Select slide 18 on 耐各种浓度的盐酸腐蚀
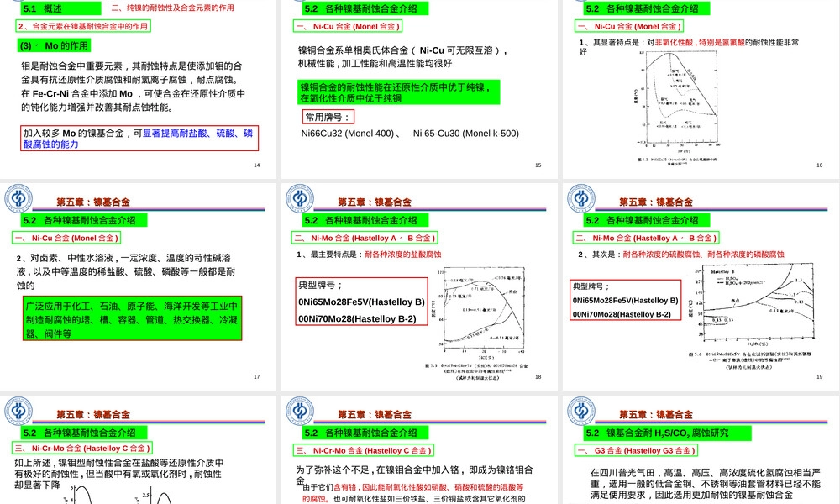 pyautogui.click(x=419, y=286)
